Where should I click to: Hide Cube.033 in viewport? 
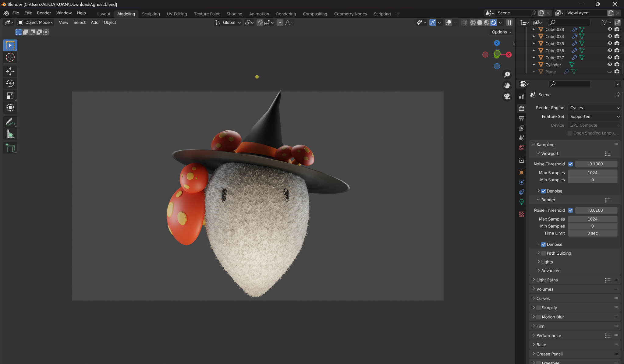click(610, 29)
